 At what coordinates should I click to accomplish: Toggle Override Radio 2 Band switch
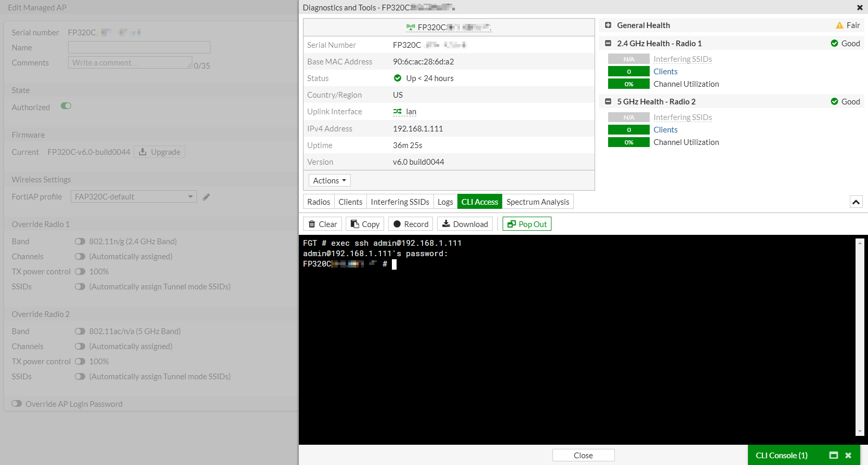pos(80,331)
